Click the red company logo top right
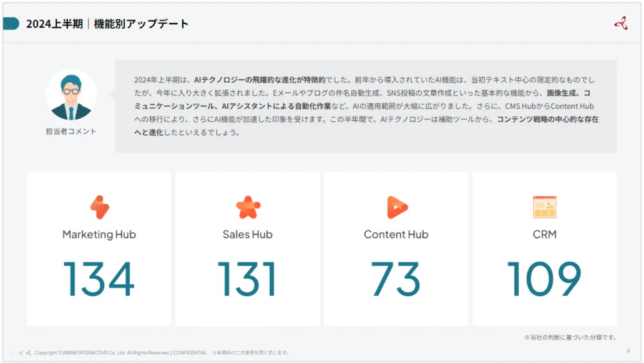Screen dimensions: 644x363 621,24
